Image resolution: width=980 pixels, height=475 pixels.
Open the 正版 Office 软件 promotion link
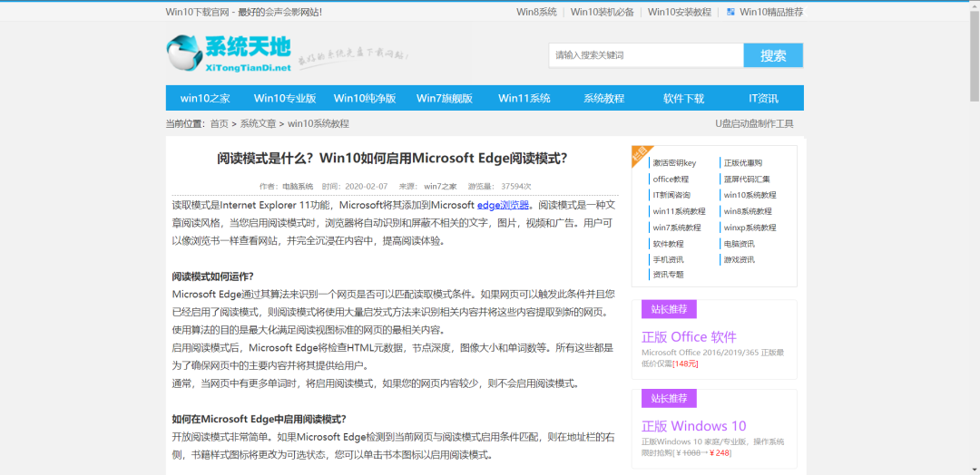[x=689, y=337]
